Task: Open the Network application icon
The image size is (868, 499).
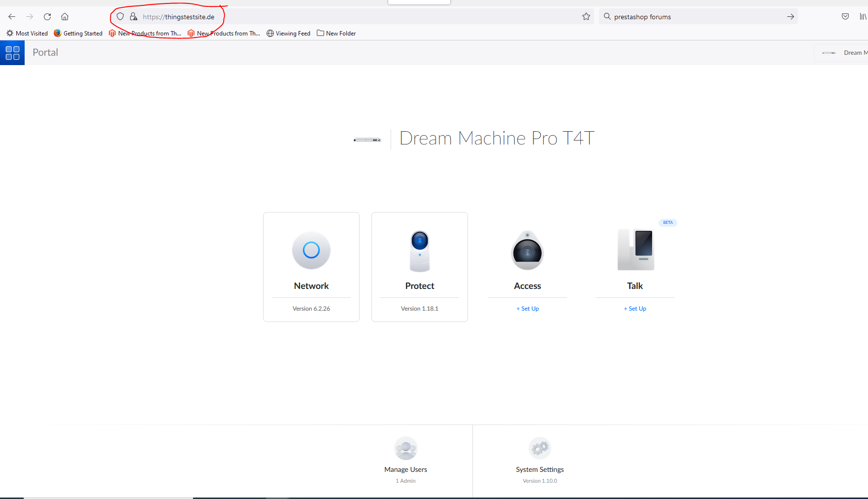Action: click(311, 250)
